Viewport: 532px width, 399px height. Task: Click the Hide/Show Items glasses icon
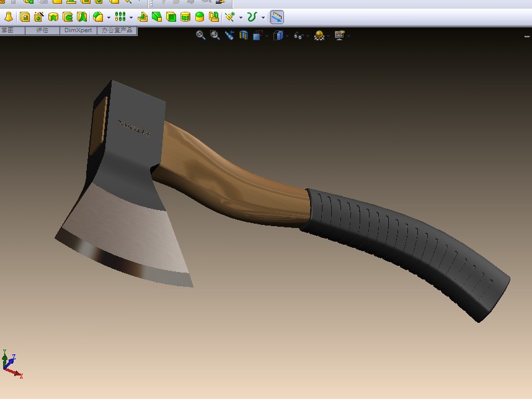(x=299, y=35)
